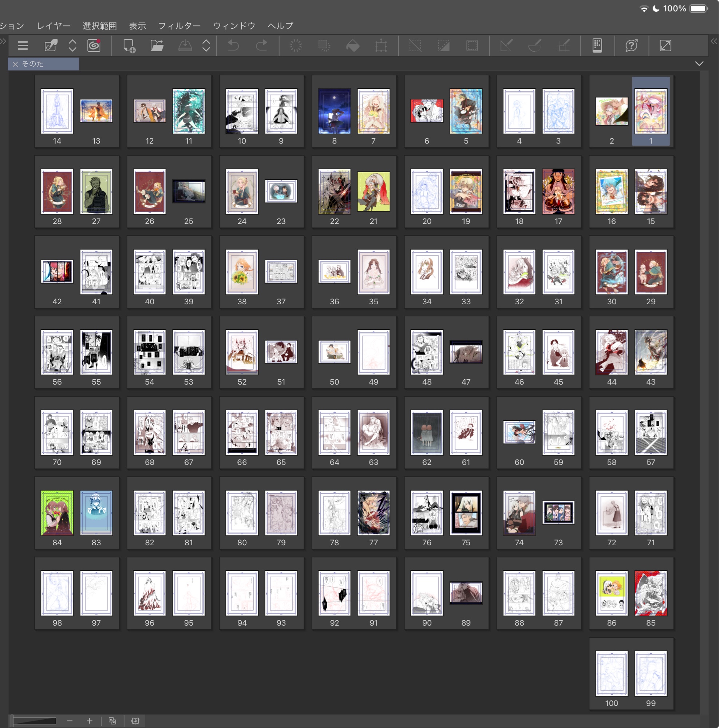Click the redo arrow icon
This screenshot has height=728, width=719.
[261, 45]
